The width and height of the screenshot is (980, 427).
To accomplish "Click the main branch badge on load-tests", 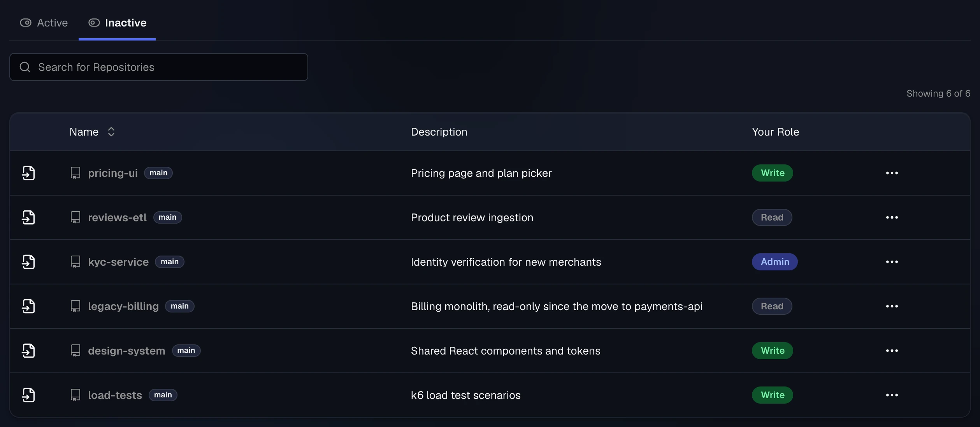I will 163,395.
